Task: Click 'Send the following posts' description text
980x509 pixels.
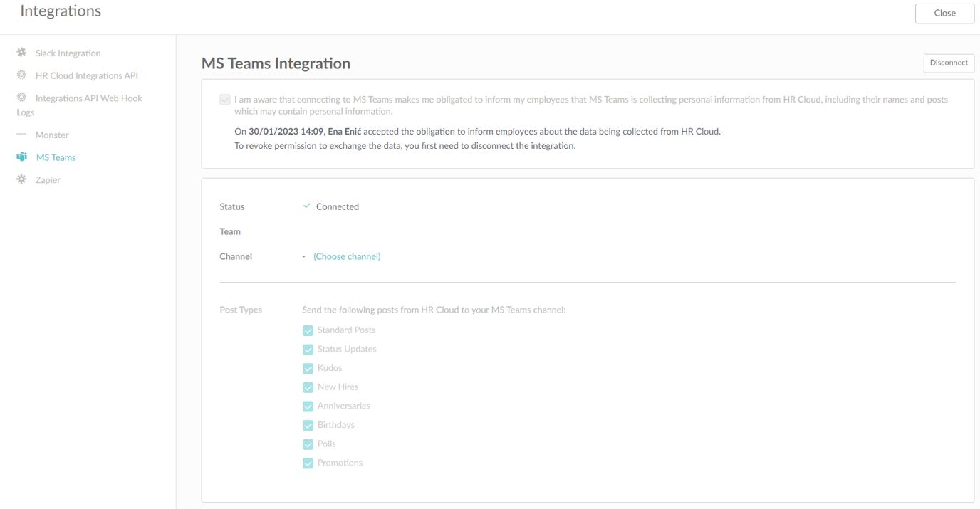Action: [x=434, y=310]
